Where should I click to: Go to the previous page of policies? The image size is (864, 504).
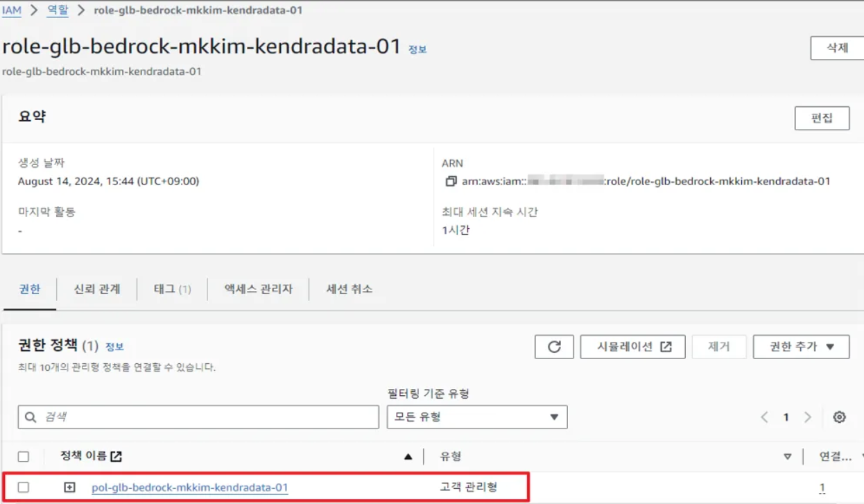click(764, 417)
